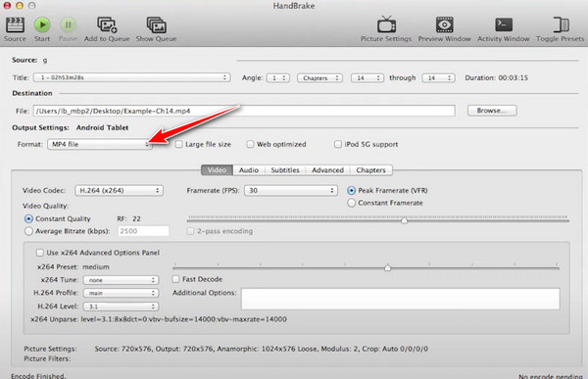Open the H.264 Profile dropdown

(x=121, y=293)
